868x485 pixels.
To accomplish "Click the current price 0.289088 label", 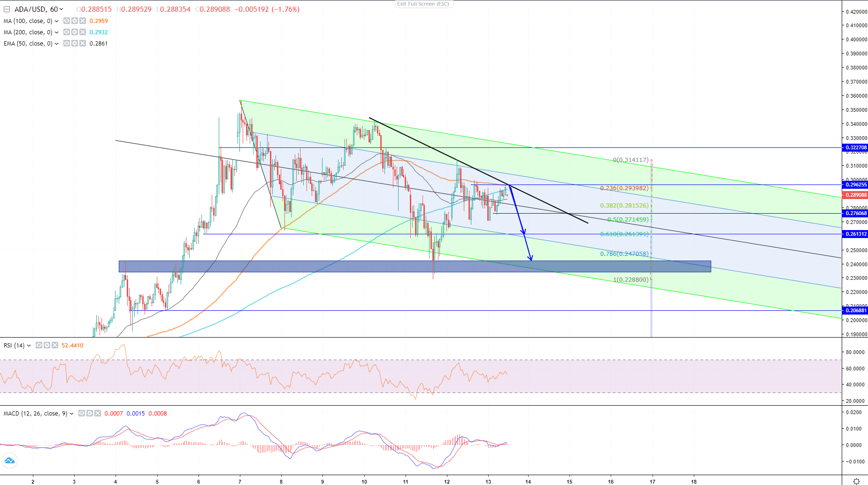I will [856, 195].
